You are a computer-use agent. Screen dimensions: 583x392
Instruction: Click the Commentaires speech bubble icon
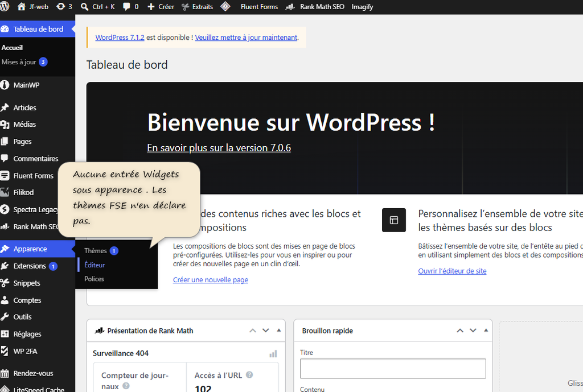click(x=5, y=158)
